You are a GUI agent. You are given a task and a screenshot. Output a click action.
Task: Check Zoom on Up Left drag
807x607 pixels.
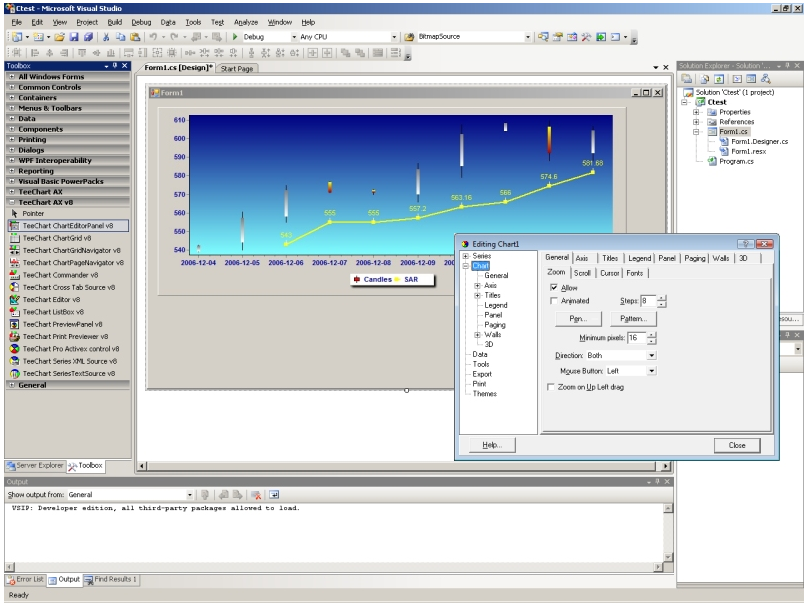551,387
